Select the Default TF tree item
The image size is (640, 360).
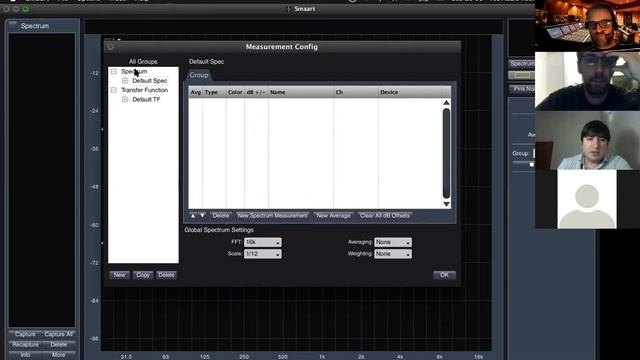click(146, 100)
